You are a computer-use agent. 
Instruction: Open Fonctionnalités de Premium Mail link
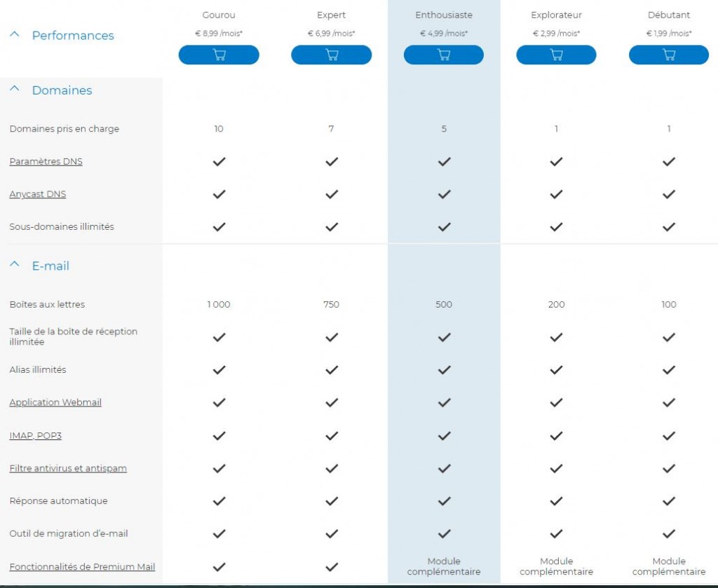pos(82,566)
